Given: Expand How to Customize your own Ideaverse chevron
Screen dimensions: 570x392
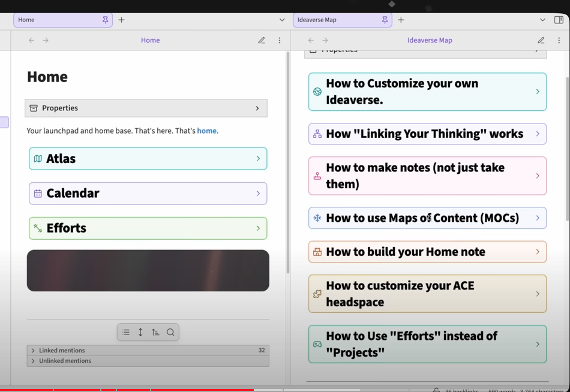Looking at the screenshot, I should (538, 92).
